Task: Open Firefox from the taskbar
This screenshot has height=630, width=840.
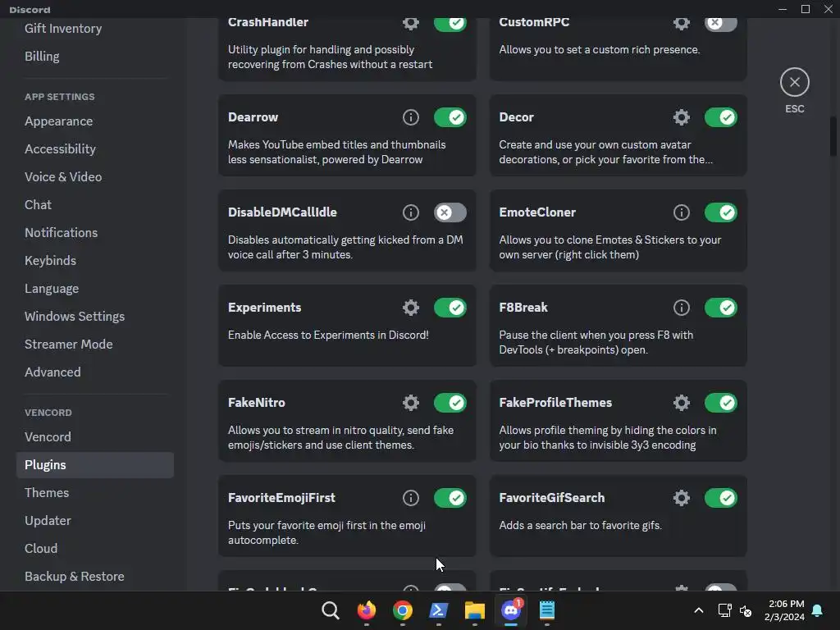Action: 367,610
